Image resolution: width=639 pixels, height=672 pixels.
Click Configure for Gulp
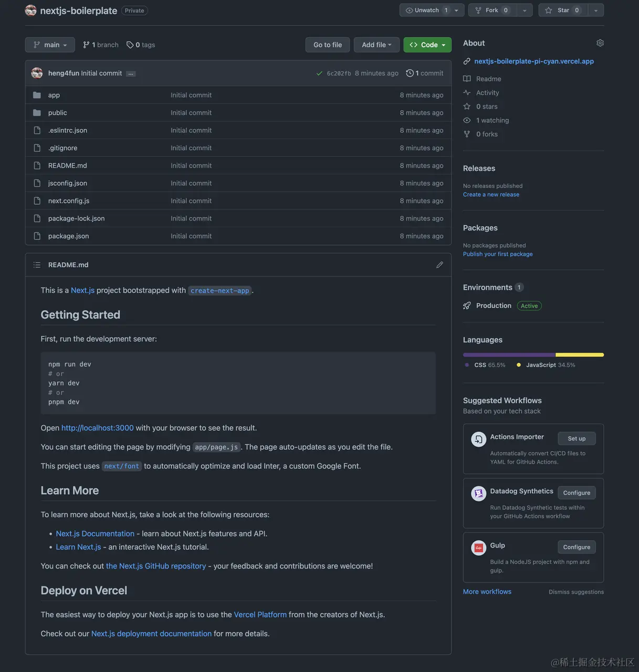(x=577, y=547)
